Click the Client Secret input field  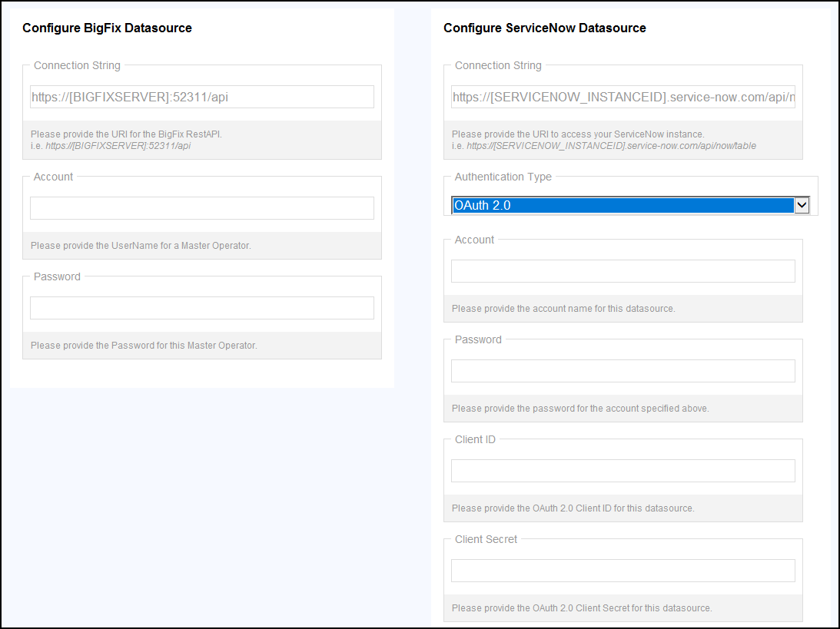623,571
